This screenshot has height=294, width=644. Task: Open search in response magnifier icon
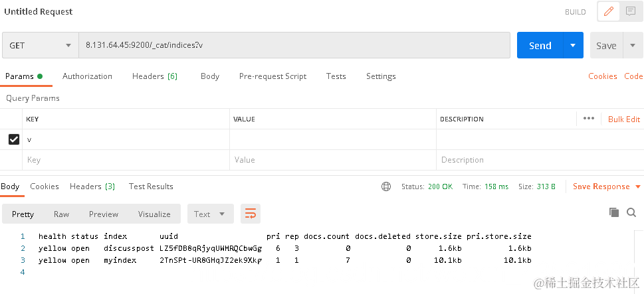pyautogui.click(x=631, y=212)
